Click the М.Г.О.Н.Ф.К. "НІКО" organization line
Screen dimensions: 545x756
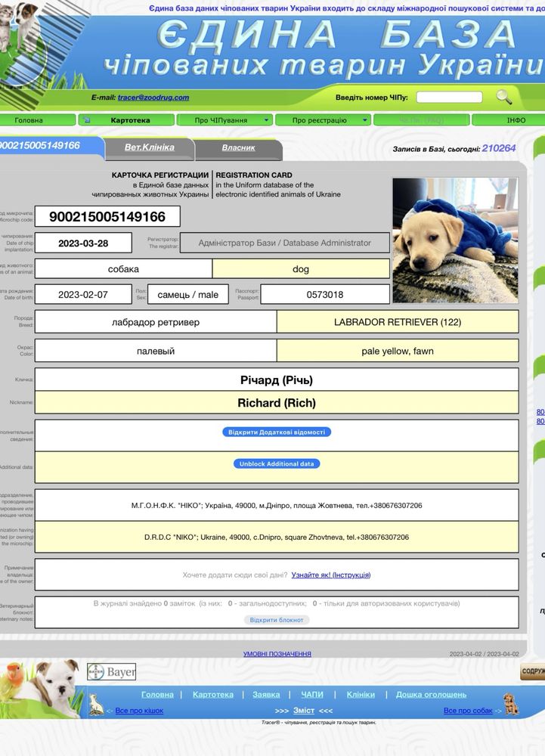pos(277,505)
